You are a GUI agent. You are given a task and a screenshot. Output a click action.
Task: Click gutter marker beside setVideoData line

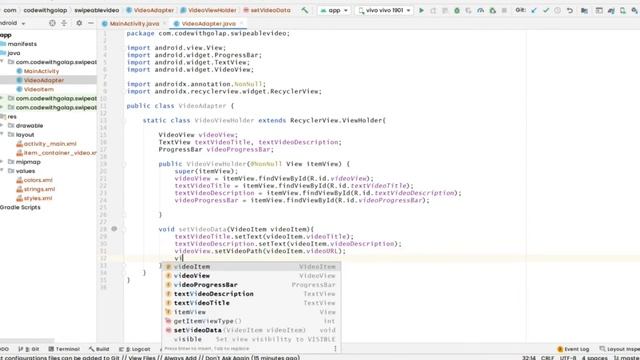point(114,229)
